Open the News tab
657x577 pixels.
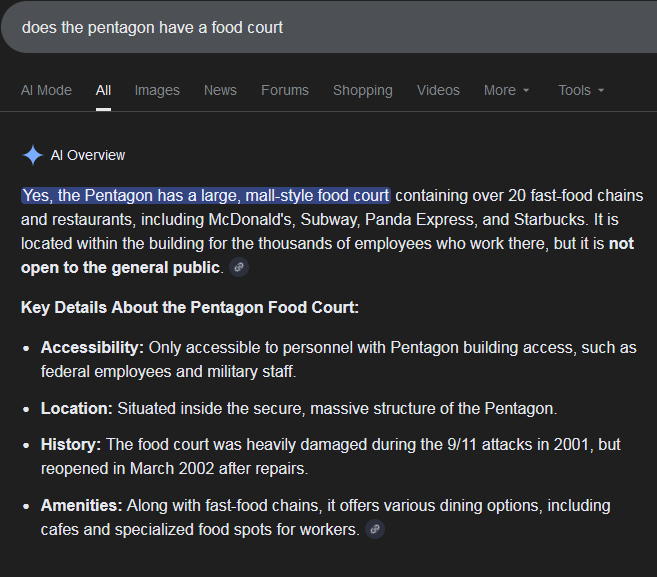tap(220, 91)
